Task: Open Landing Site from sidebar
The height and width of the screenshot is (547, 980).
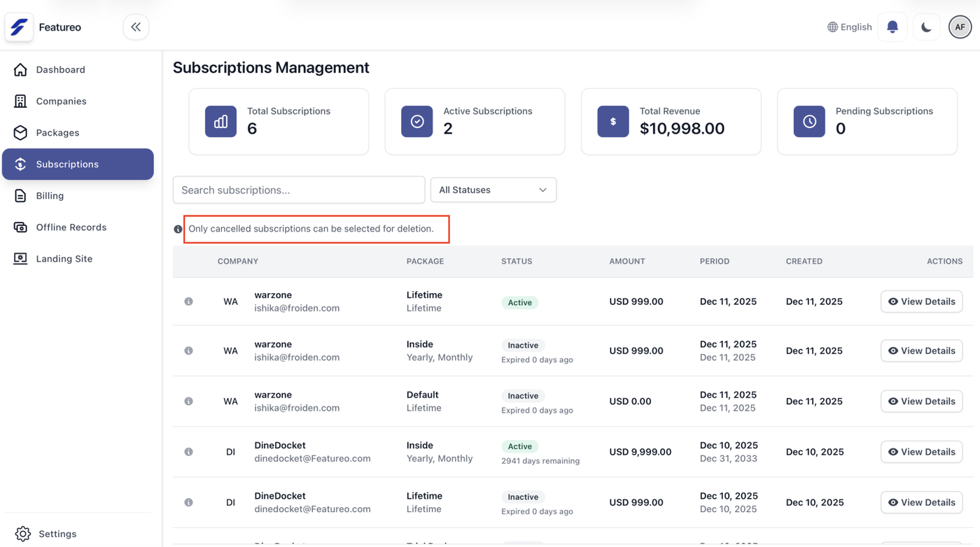Action: tap(64, 259)
